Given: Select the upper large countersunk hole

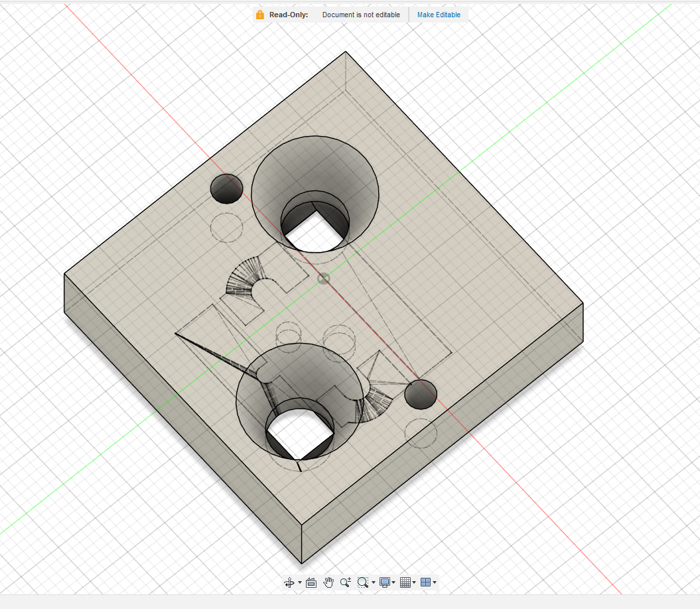Looking at the screenshot, I should (315, 194).
